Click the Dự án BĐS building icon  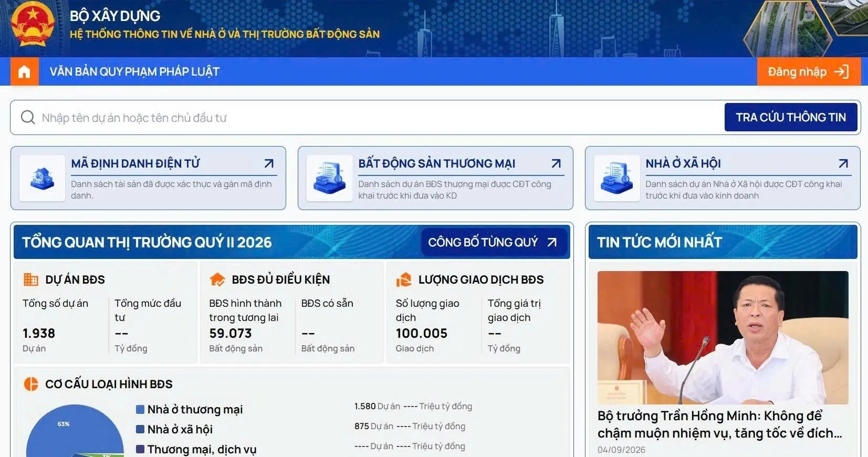[x=31, y=279]
